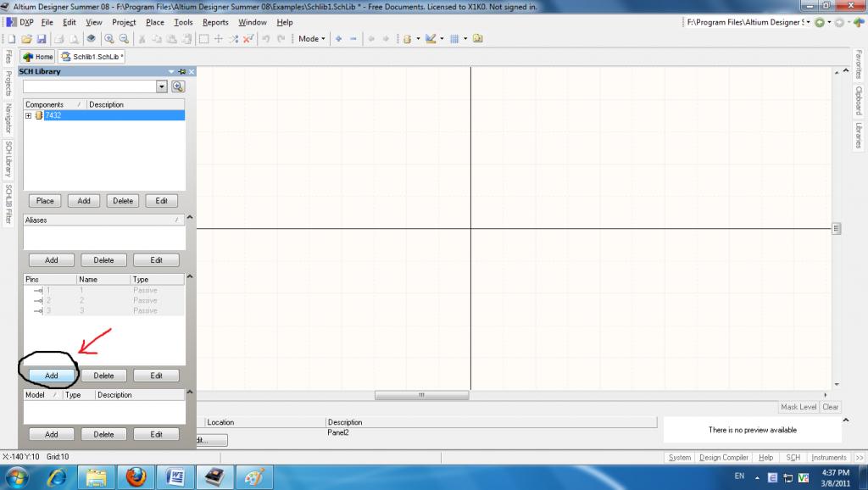
Task: Expand the 7432 component tree node
Action: (28, 115)
